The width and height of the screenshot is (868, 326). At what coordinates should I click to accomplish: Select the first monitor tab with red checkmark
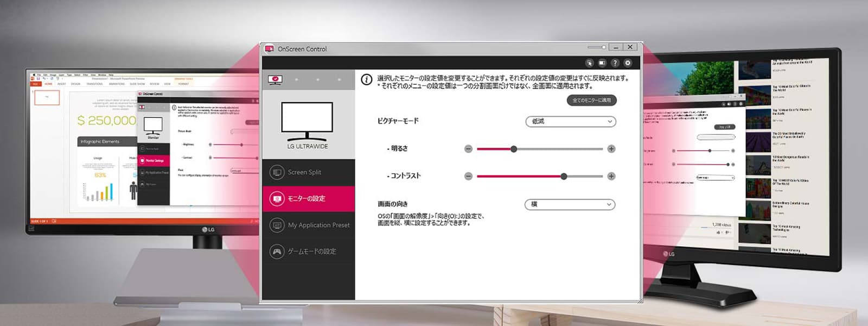click(275, 80)
